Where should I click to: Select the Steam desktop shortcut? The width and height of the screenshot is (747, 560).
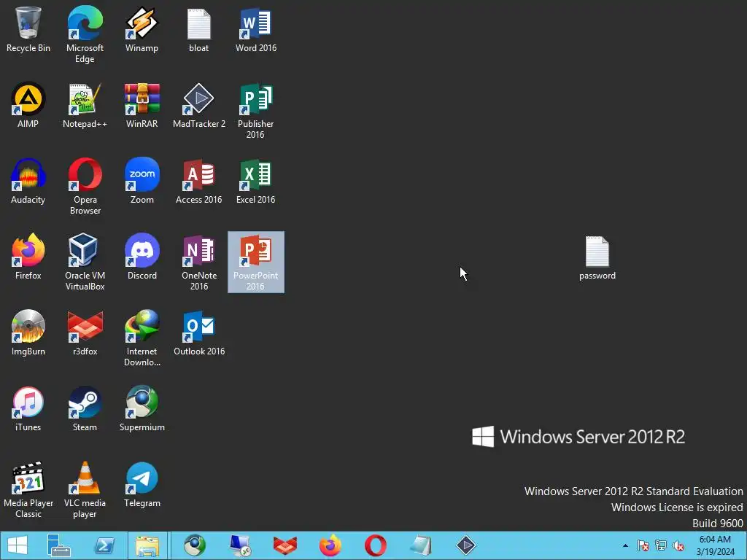(85, 408)
